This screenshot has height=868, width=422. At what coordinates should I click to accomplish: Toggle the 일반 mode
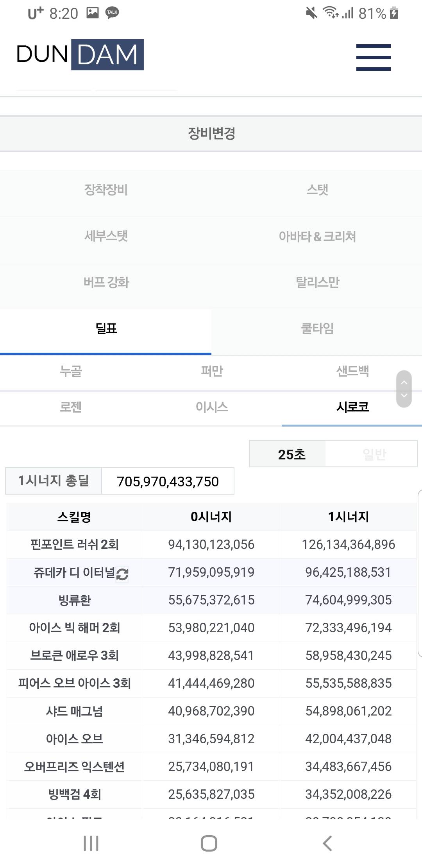(371, 454)
